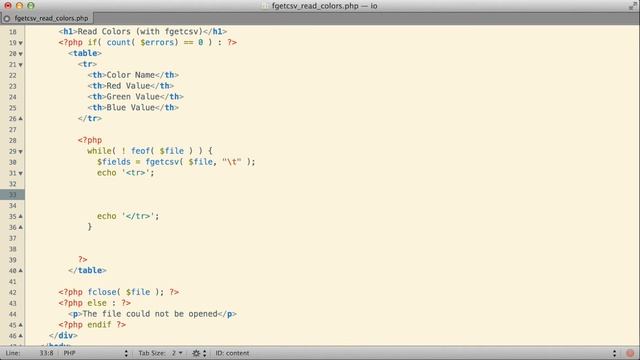Screen dimensions: 640x360
Task: Click the feof function on line 29
Action: (x=140, y=151)
